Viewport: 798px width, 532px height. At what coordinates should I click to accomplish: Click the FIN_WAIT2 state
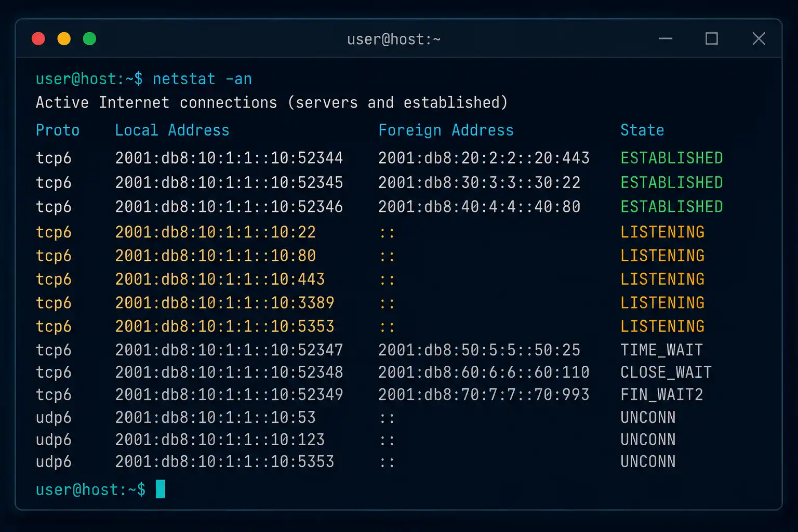click(x=661, y=395)
